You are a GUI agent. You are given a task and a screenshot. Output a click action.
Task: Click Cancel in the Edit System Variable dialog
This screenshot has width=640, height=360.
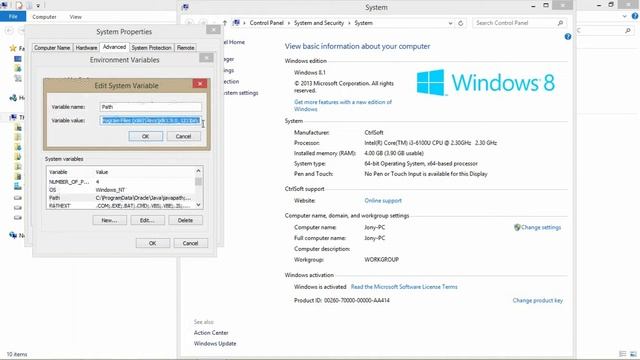[183, 136]
